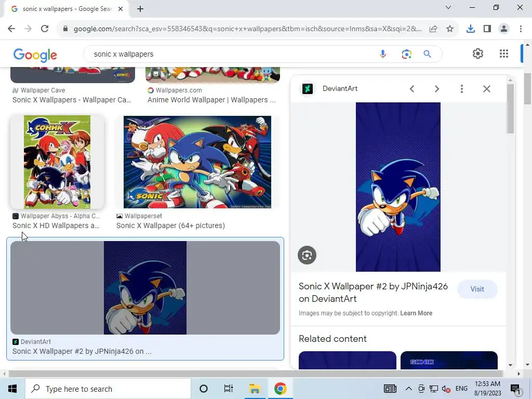Reload the Google search page
Viewport: 532px width, 399px height.
[x=45, y=29]
